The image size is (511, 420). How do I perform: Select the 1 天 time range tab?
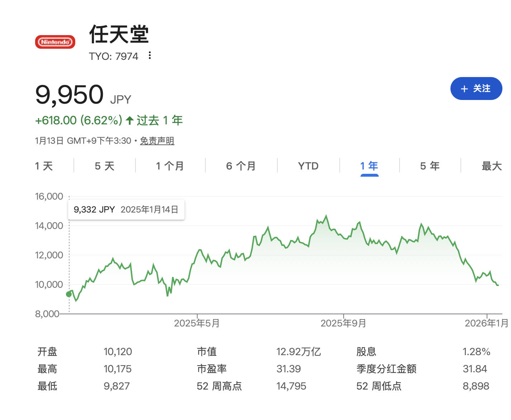(44, 166)
